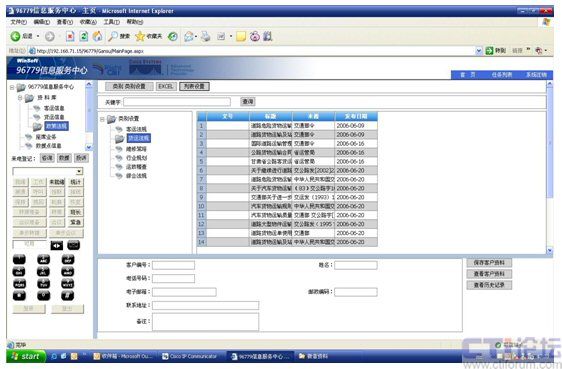
Task: Open the address bar URL dropdown arrow
Action: pos(478,51)
